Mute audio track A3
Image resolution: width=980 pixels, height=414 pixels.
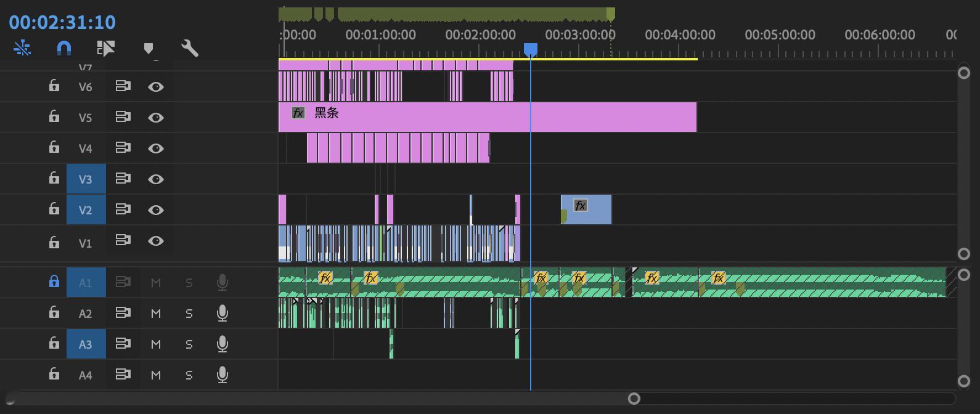[156, 344]
